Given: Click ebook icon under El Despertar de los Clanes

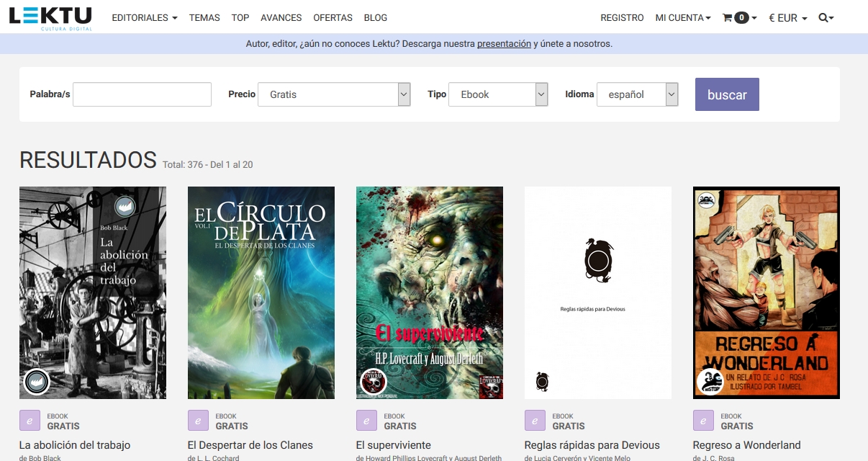Looking at the screenshot, I should pyautogui.click(x=199, y=421).
